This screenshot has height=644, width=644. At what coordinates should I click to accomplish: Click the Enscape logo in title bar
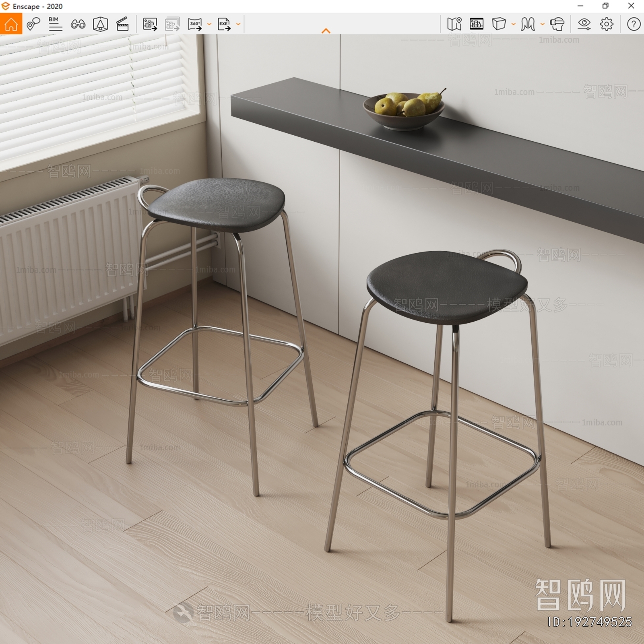tap(6, 6)
